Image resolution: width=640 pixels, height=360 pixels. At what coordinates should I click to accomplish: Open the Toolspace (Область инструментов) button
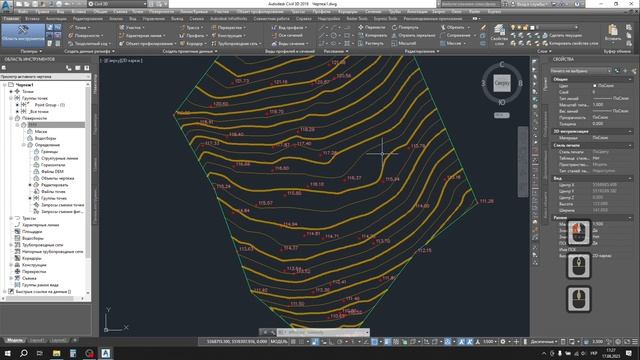point(23,35)
